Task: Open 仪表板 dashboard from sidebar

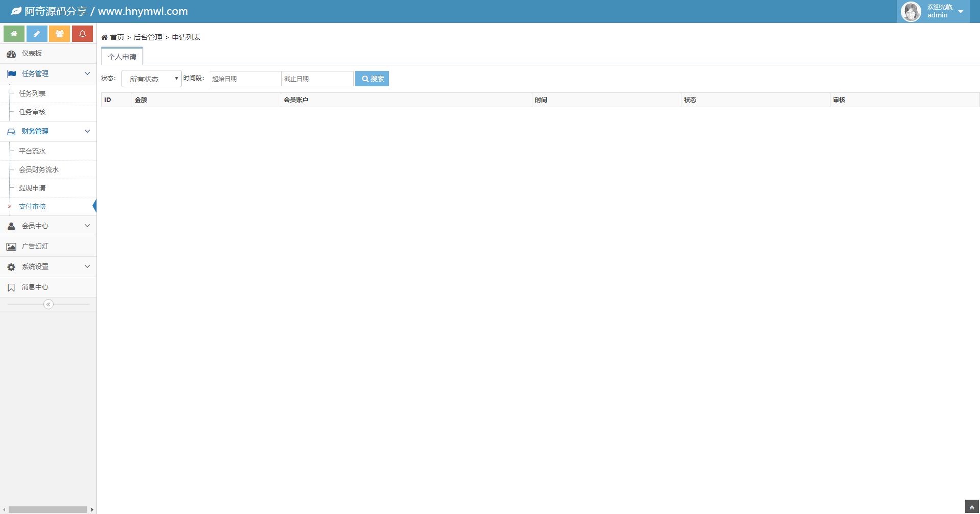Action: [x=32, y=54]
